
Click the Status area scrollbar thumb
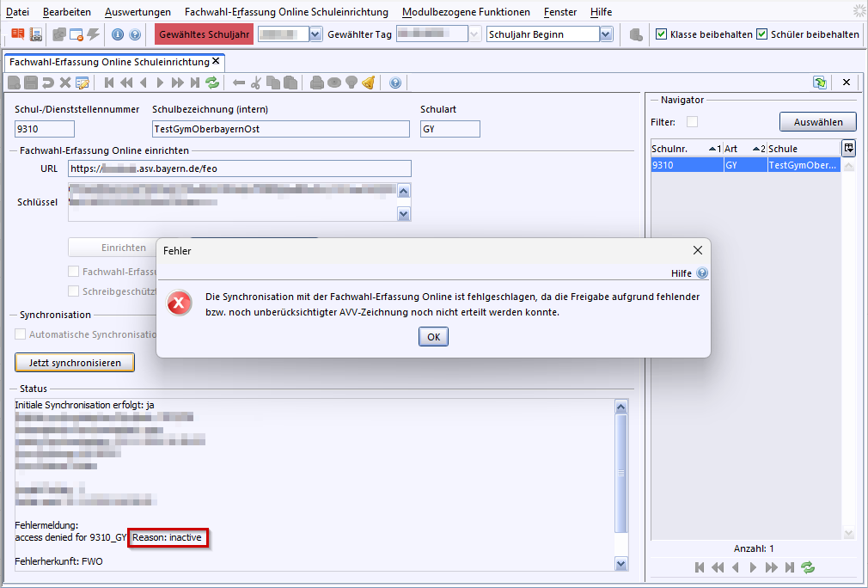(621, 474)
